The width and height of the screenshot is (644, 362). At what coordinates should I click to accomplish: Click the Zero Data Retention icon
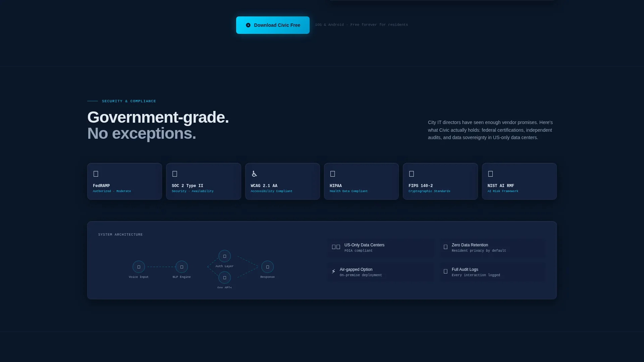(445, 247)
